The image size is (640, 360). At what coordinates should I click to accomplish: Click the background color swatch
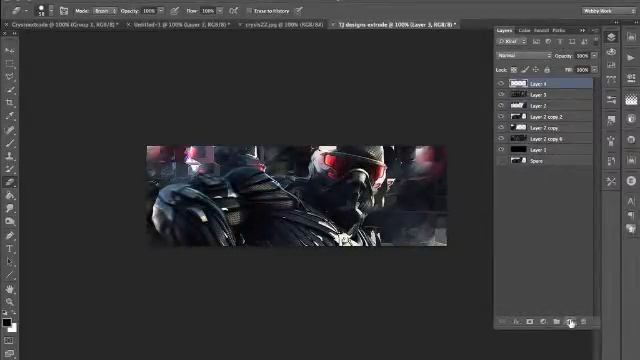coord(13,328)
